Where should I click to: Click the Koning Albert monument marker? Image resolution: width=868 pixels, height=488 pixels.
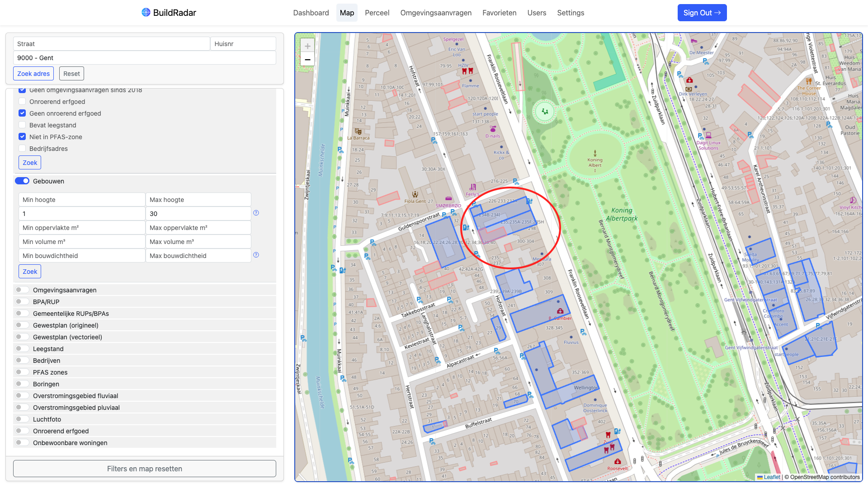click(595, 153)
